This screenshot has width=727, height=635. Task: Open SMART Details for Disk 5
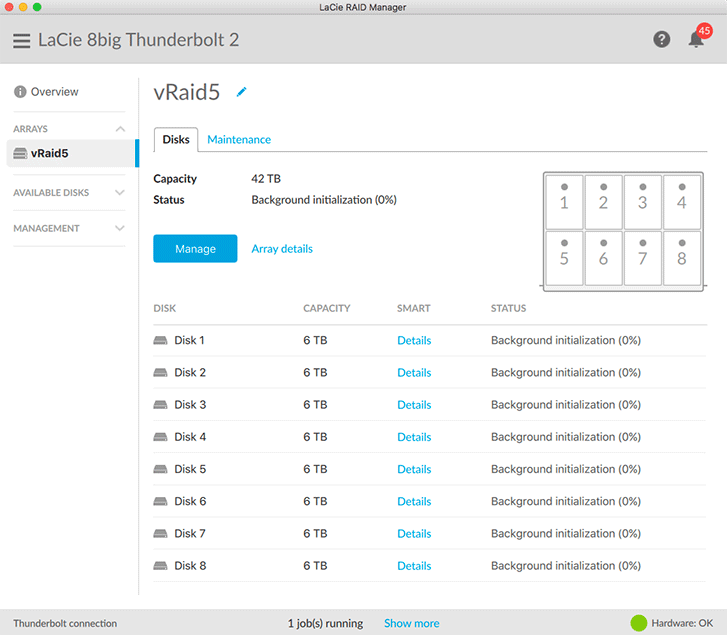pos(414,469)
